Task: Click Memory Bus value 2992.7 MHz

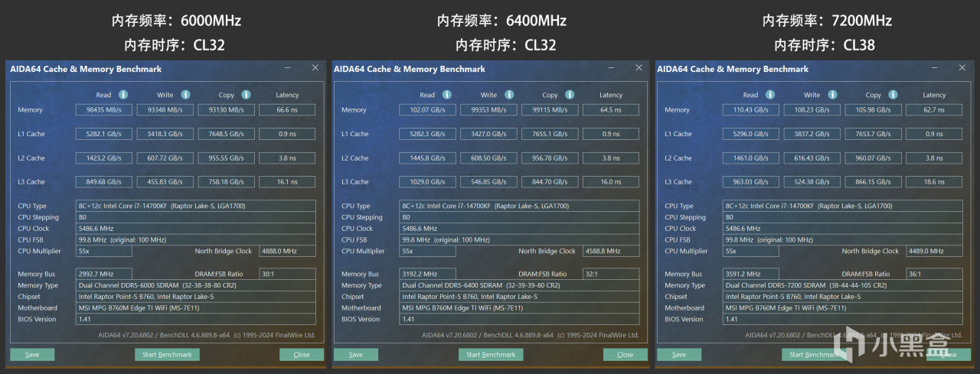Action: click(x=104, y=274)
